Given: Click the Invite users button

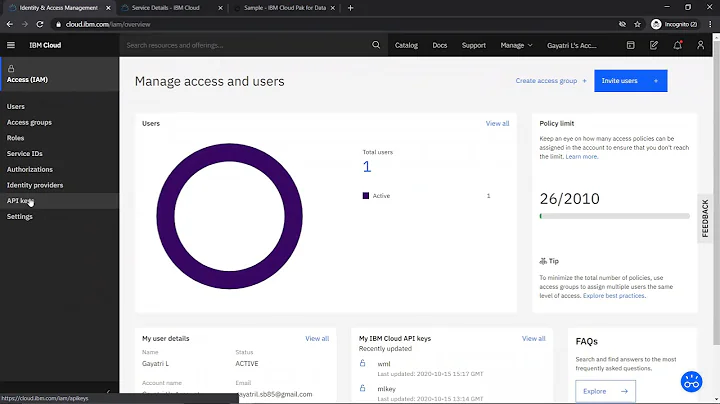Looking at the screenshot, I should click(630, 81).
